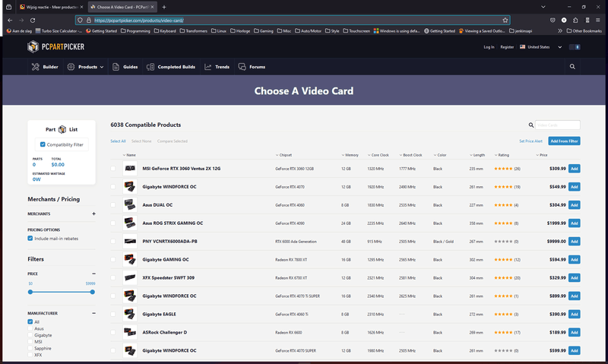Open the Builder nav icon
Viewport: 608px width, 364px height.
[x=35, y=67]
